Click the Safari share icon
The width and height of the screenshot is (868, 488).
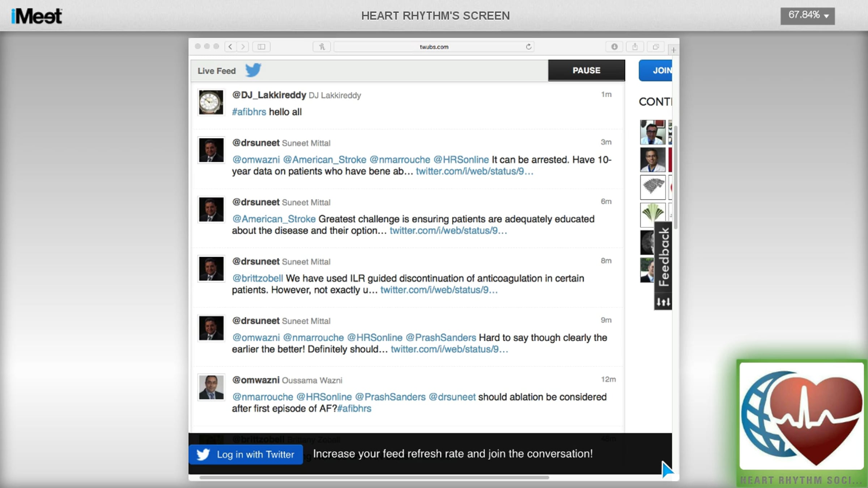[x=635, y=47]
